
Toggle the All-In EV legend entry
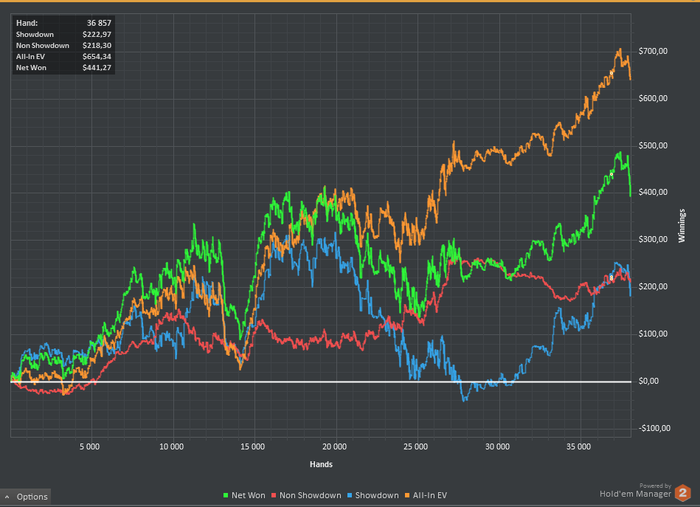point(426,495)
